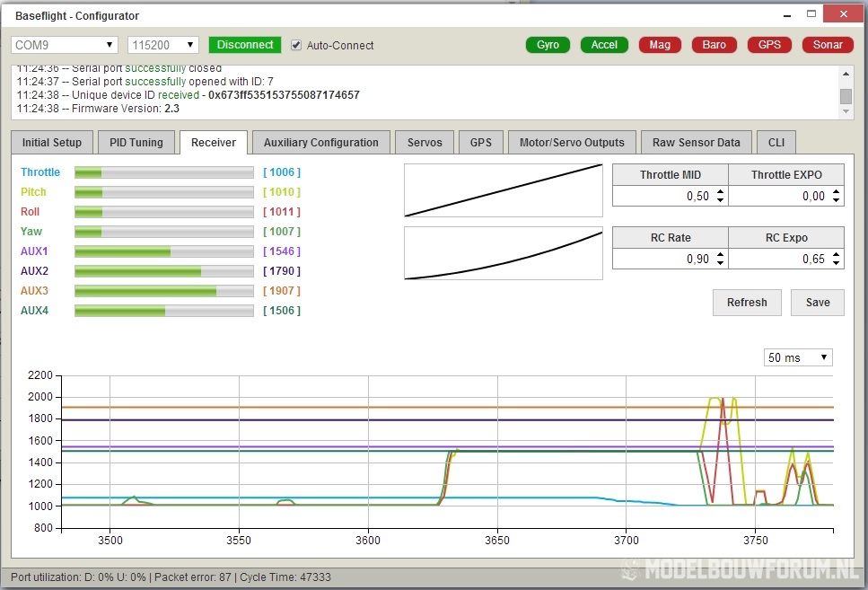This screenshot has width=868, height=590.
Task: Click the RC Rate stepper arrows
Action: pyautogui.click(x=720, y=259)
